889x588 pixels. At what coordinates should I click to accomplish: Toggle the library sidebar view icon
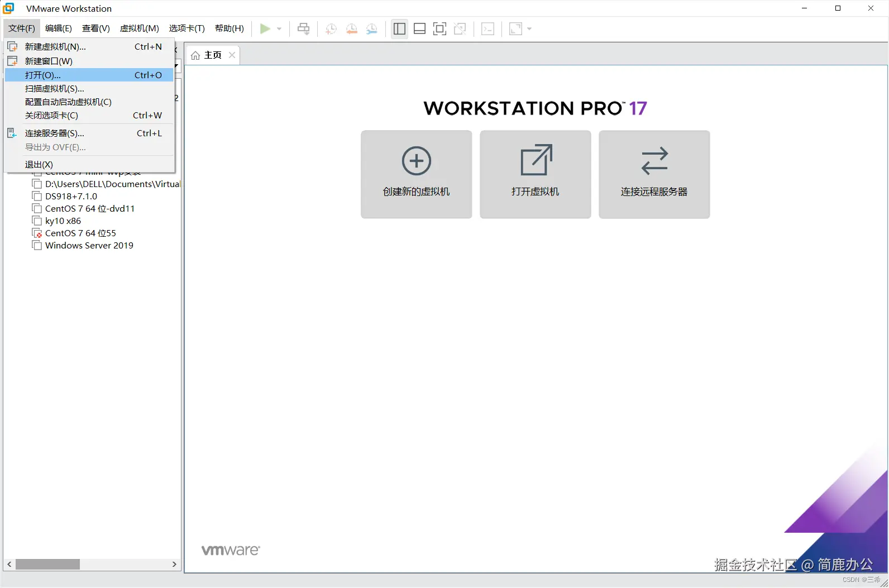coord(399,28)
